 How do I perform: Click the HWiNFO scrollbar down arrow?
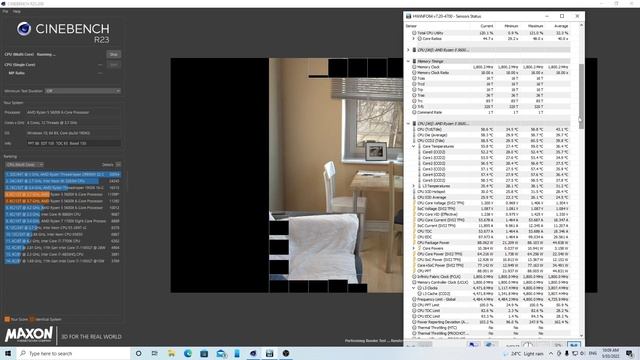tap(581, 336)
